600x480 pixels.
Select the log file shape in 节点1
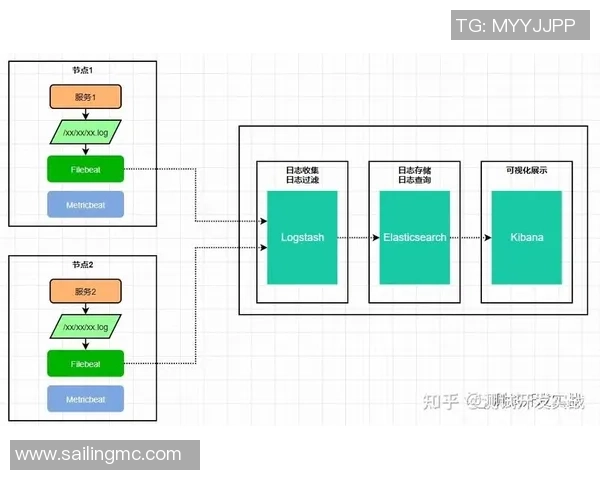pos(85,132)
